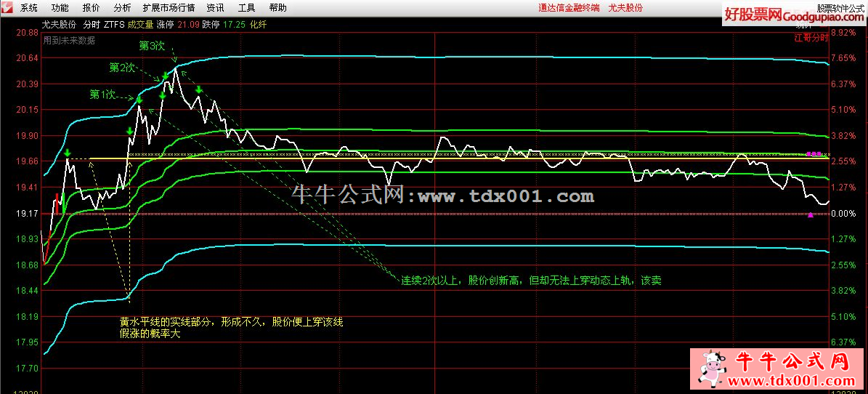This screenshot has height=394, width=868.
Task: Click the 8.92% percent axis label
Action: [843, 33]
